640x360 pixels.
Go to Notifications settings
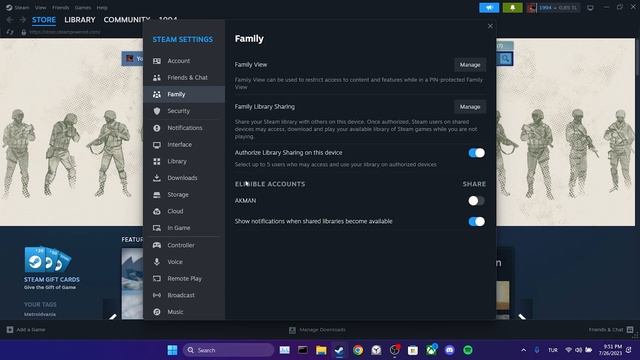click(x=184, y=128)
